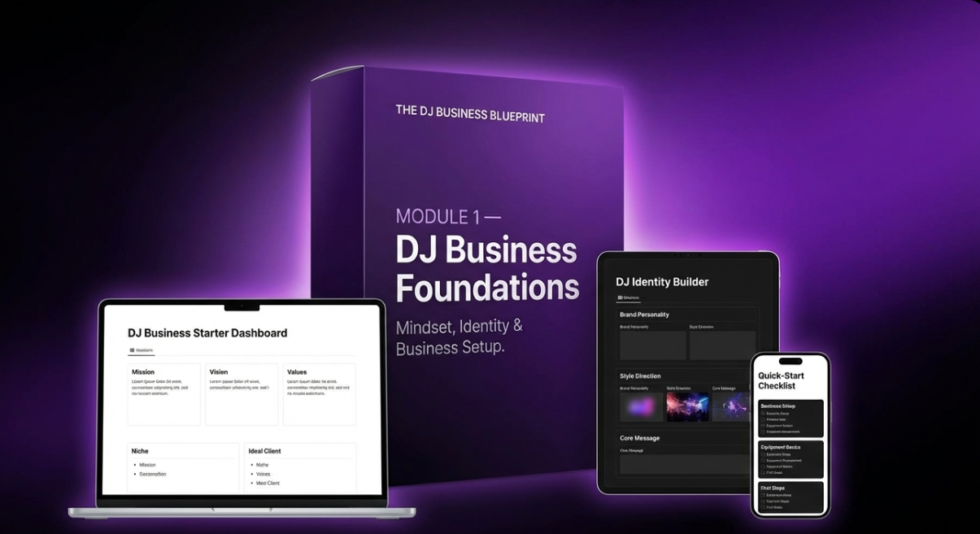Select the Mission bullet under the Niche section
Image resolution: width=980 pixels, height=534 pixels.
[x=147, y=465]
